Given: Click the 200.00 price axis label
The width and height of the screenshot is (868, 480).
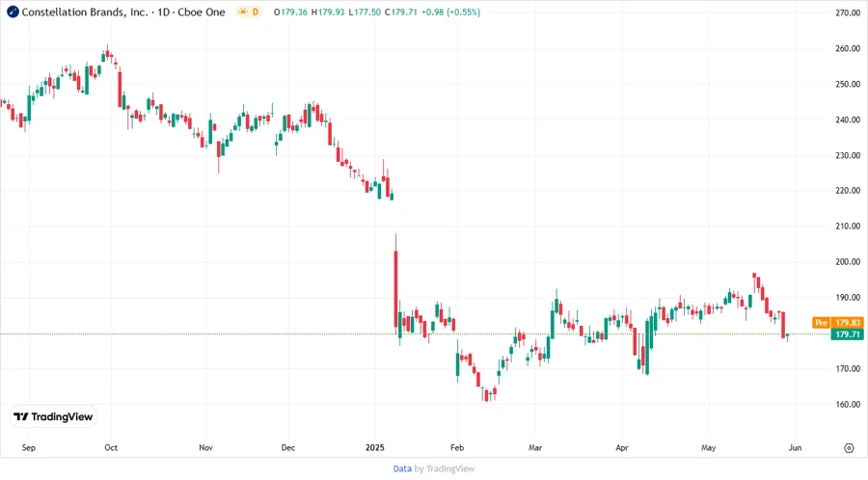Looking at the screenshot, I should (848, 261).
